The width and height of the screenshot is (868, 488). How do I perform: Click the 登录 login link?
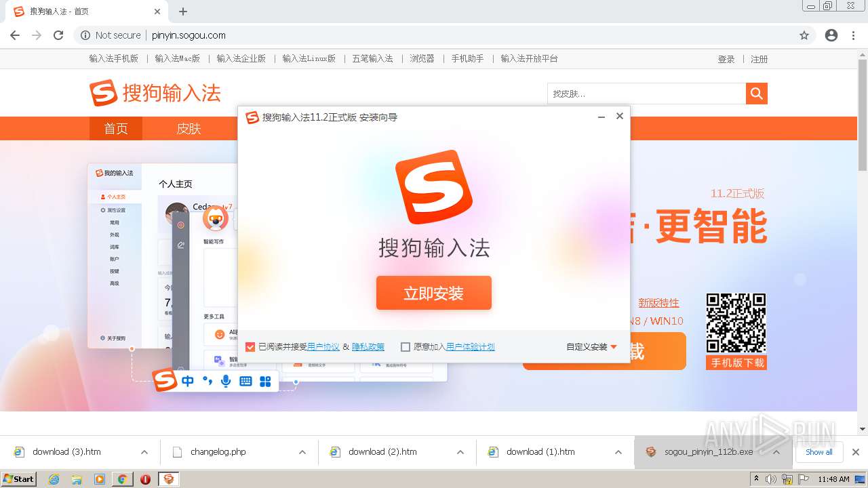coord(726,60)
